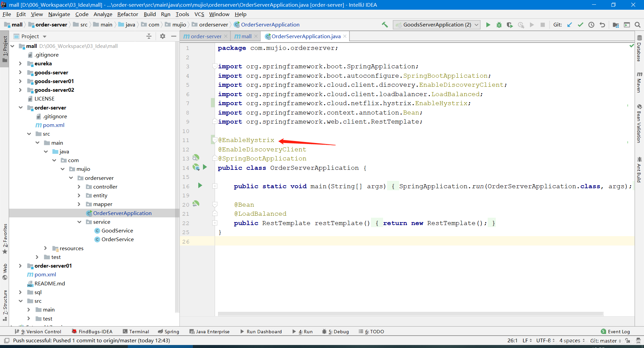The image size is (644, 348).
Task: Click the Spring bean gutter icon on line 20
Action: coord(196,204)
